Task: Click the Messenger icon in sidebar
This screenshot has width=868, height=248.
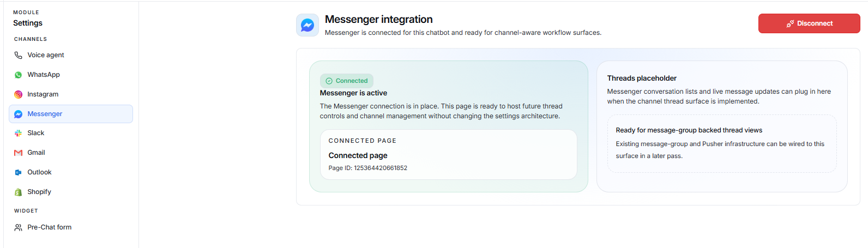Action: point(18,114)
